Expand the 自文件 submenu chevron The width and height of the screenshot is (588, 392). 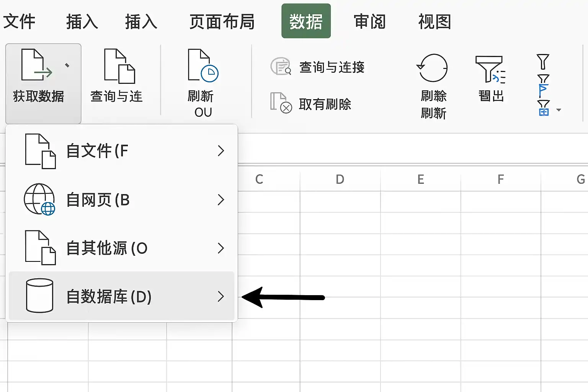220,151
